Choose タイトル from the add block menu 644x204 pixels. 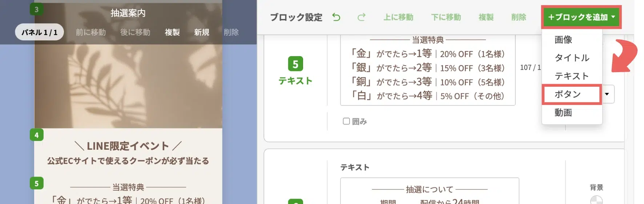click(x=572, y=58)
